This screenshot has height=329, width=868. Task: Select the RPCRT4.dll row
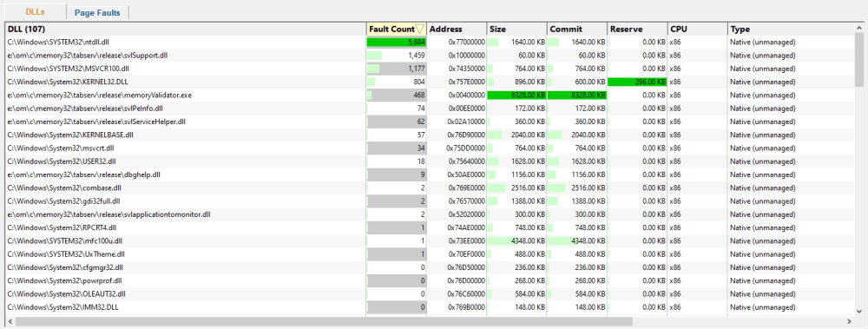click(431, 227)
